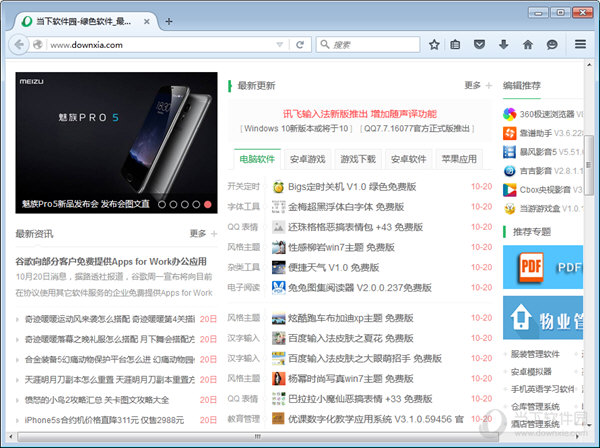
Task: Click the vertical scrollbar up arrow
Action: [589, 65]
